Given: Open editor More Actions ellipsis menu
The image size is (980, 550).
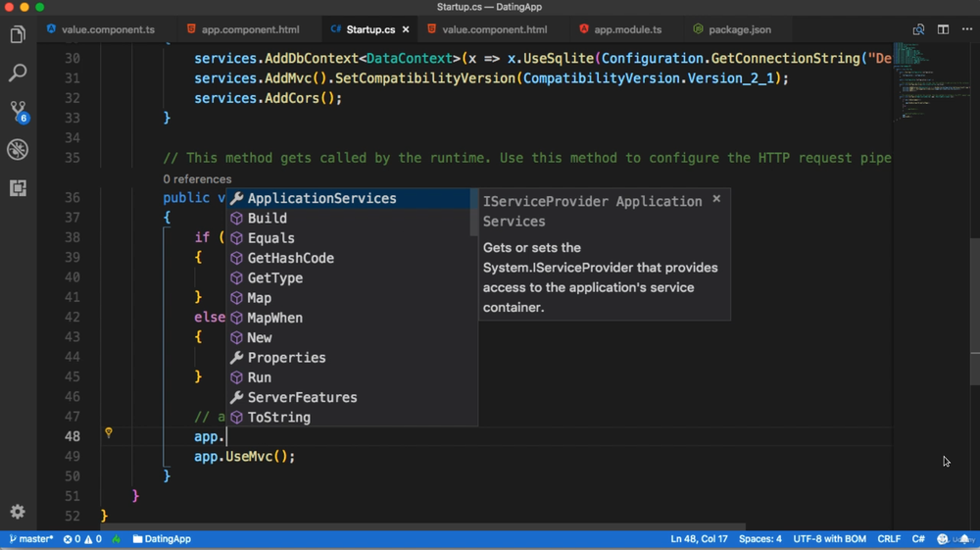Looking at the screenshot, I should click(x=966, y=29).
